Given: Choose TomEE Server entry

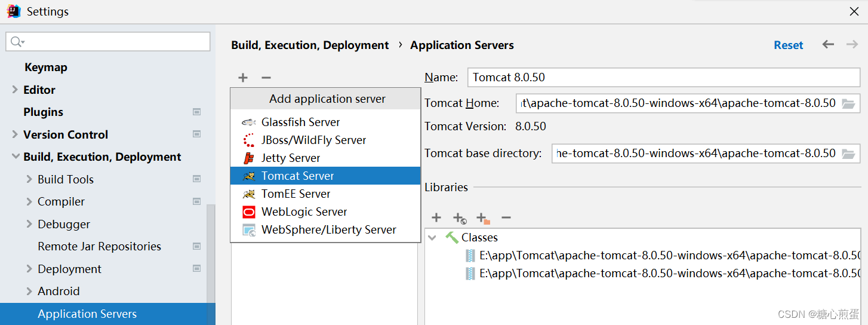Looking at the screenshot, I should [x=325, y=194].
